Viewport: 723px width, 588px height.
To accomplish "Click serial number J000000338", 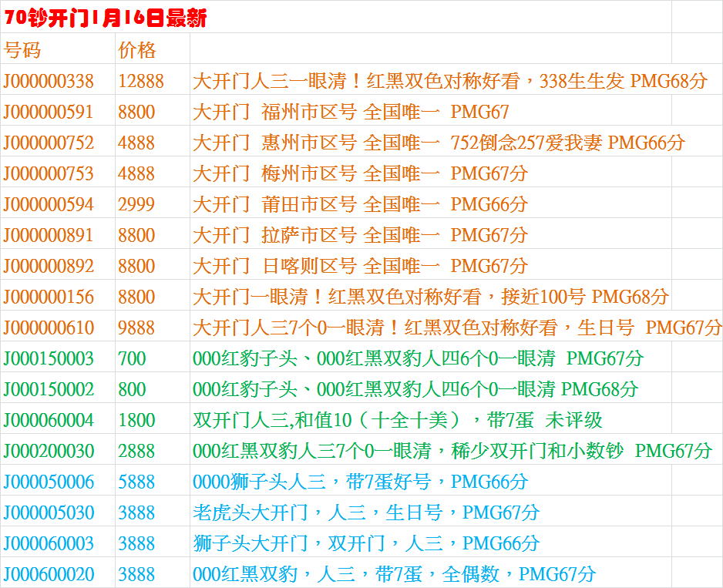I will point(49,81).
